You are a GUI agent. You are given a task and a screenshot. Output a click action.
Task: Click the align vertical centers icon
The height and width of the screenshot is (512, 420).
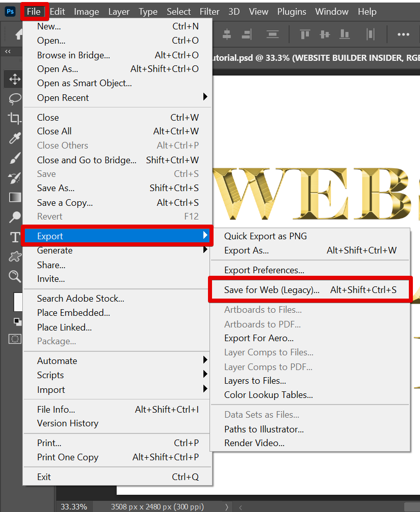point(325,34)
